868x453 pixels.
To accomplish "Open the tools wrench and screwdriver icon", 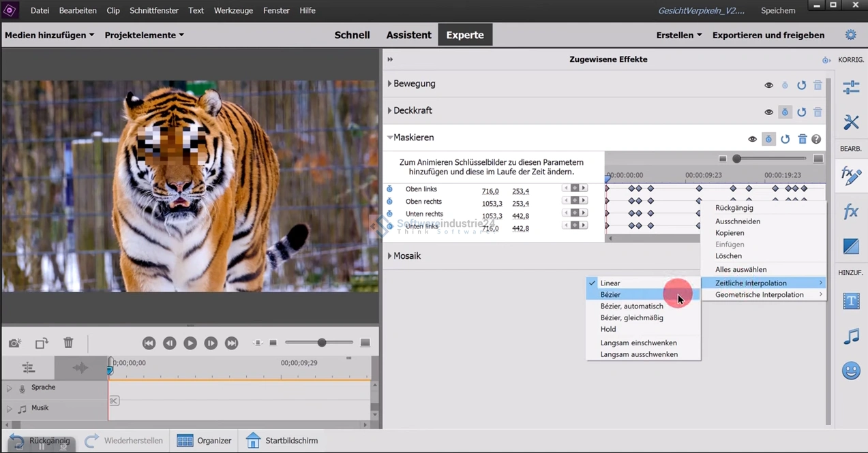I will coord(851,123).
